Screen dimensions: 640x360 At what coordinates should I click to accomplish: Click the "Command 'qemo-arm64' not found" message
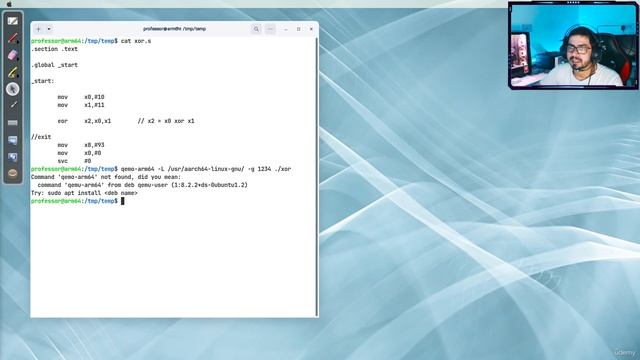coord(106,177)
